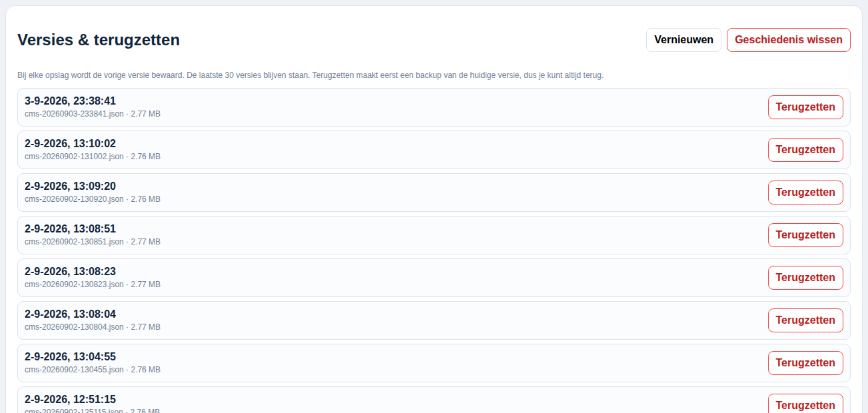Viewport: 868px width, 413px height.
Task: Select the timestamp 2-9-2026, 13:08:23
Action: tap(70, 272)
